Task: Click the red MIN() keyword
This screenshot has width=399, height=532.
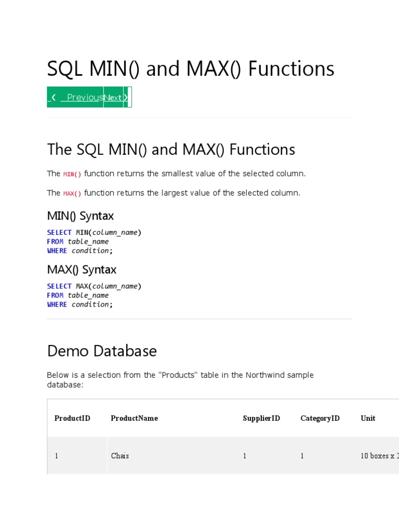Action: [72, 174]
